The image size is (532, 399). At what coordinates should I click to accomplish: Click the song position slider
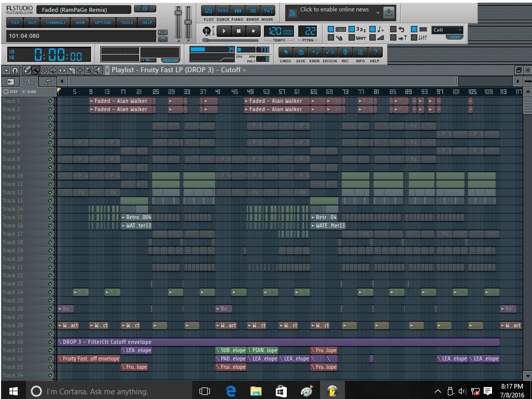coord(231,40)
